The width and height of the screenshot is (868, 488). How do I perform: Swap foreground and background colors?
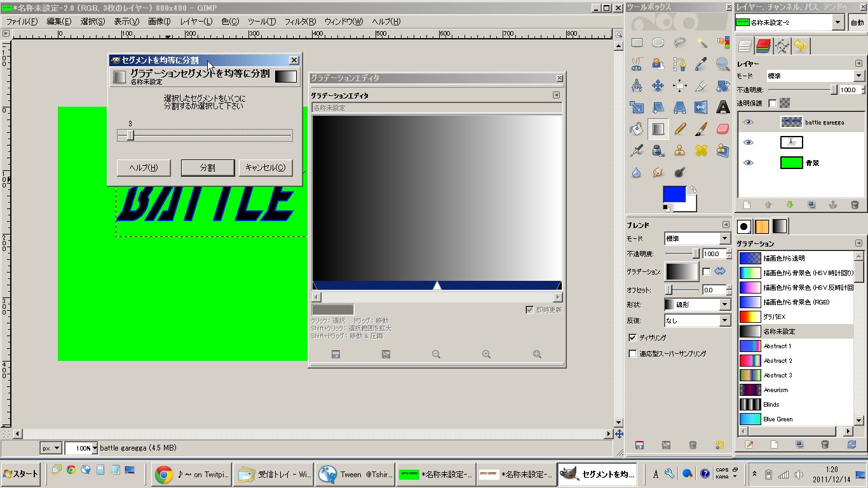click(693, 189)
